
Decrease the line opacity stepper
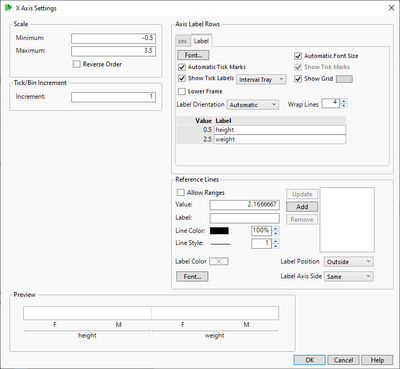coord(276,233)
